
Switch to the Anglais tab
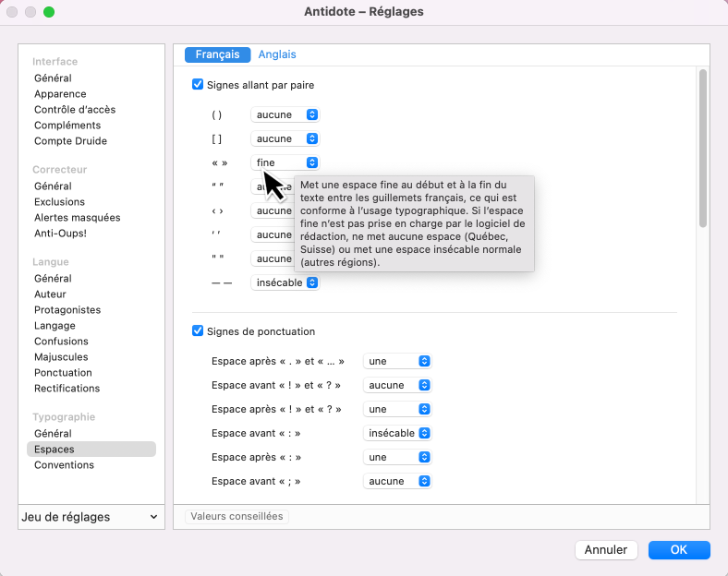277,54
